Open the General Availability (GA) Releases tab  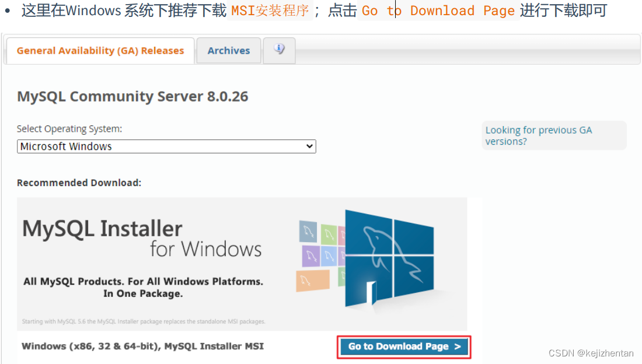[100, 51]
